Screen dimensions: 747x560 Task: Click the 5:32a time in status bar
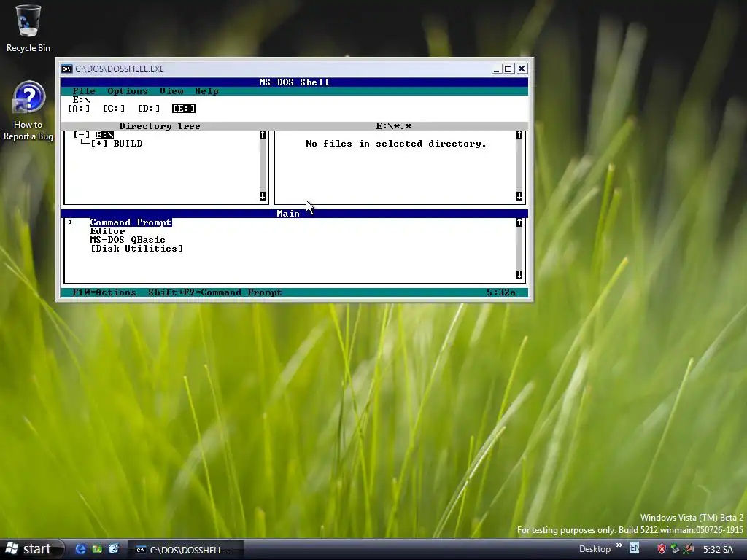(x=501, y=292)
